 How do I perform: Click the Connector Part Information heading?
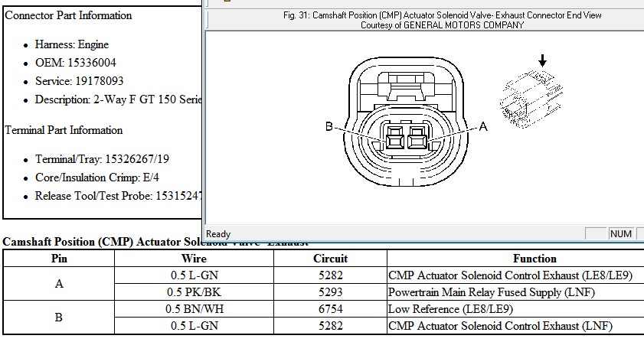coord(68,15)
